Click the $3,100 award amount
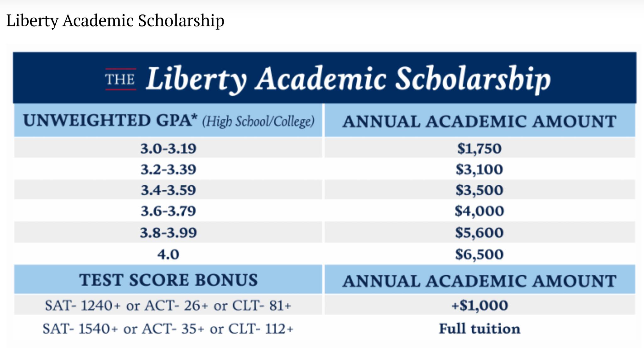This screenshot has height=348, width=644. 480,169
